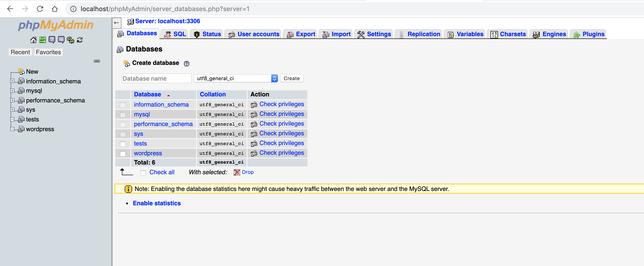This screenshot has height=266, width=644.
Task: Click Server: localhost:3306 breadcrumb link
Action: tap(168, 21)
